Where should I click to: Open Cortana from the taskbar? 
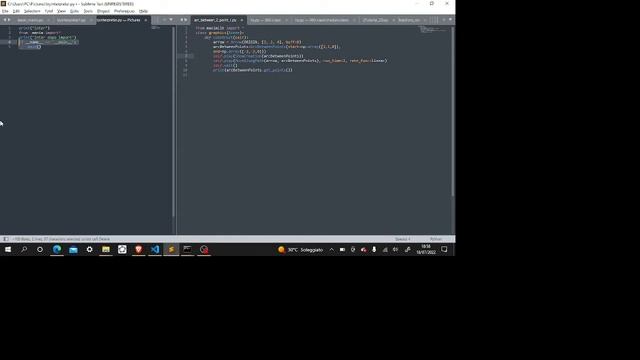[x=40, y=249]
